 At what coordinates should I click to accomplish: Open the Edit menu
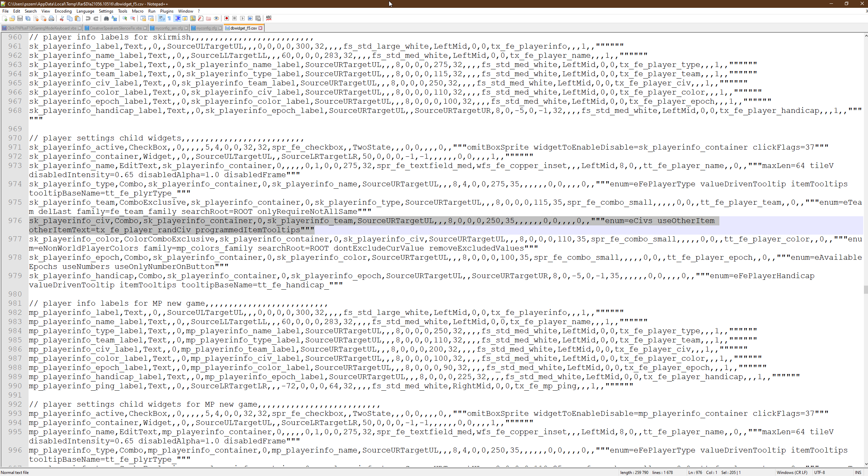17,11
